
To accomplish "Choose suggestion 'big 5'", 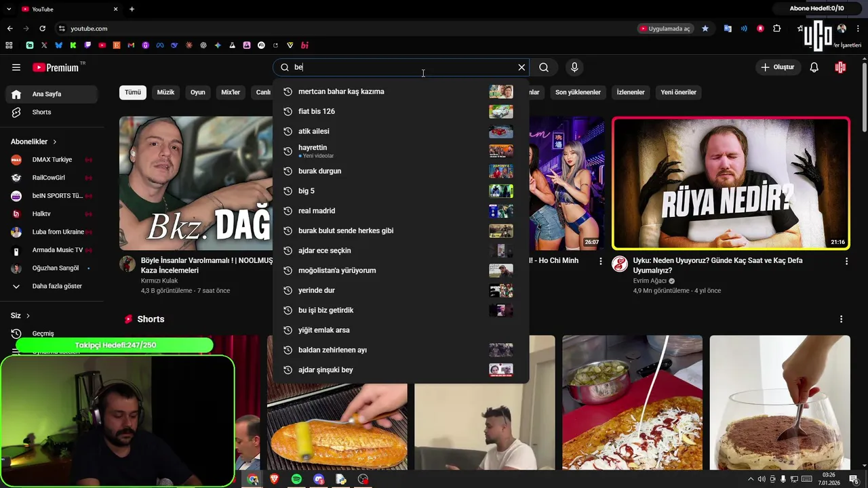I will pos(400,191).
